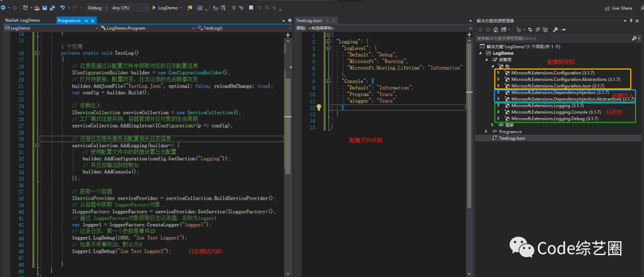Click the Save All icon in the toolbar
Image resolution: width=644 pixels, height=277 pixels.
pos(52,8)
